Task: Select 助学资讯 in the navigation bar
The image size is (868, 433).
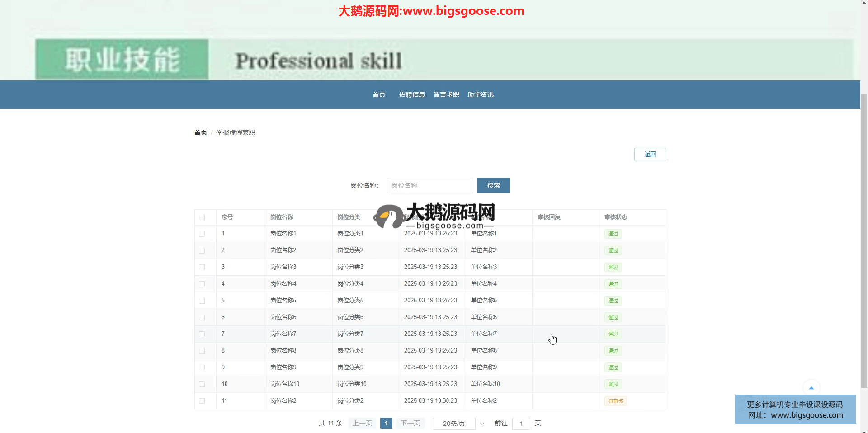Action: click(481, 94)
